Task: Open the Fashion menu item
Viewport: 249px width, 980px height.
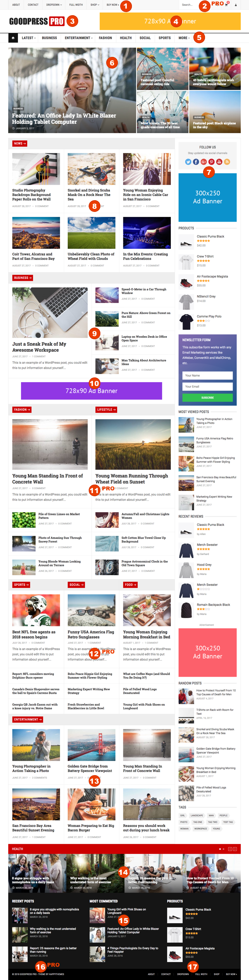Action: (x=105, y=38)
